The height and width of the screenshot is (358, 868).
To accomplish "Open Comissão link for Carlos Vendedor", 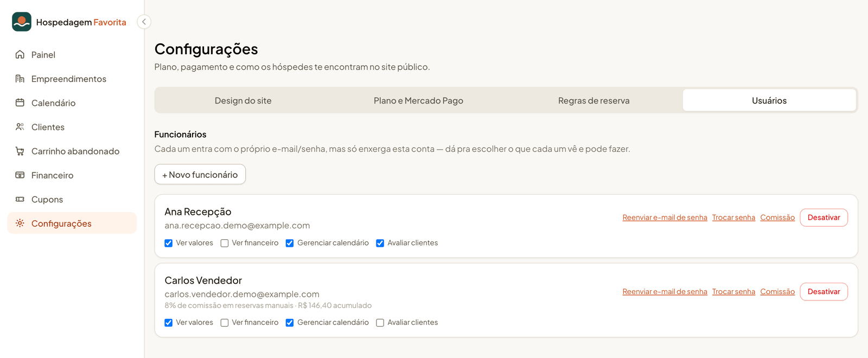I will (777, 292).
